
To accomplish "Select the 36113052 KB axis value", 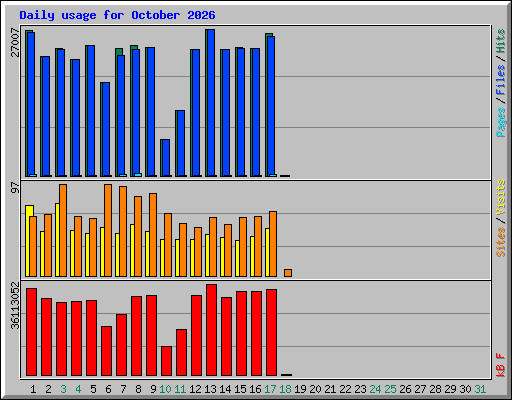I will 15,305.
